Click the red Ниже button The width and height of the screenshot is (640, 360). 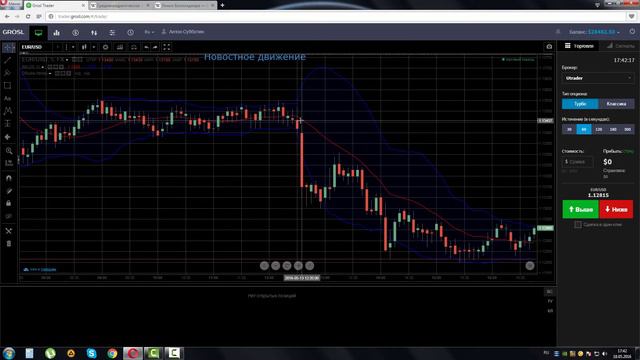pos(616,209)
